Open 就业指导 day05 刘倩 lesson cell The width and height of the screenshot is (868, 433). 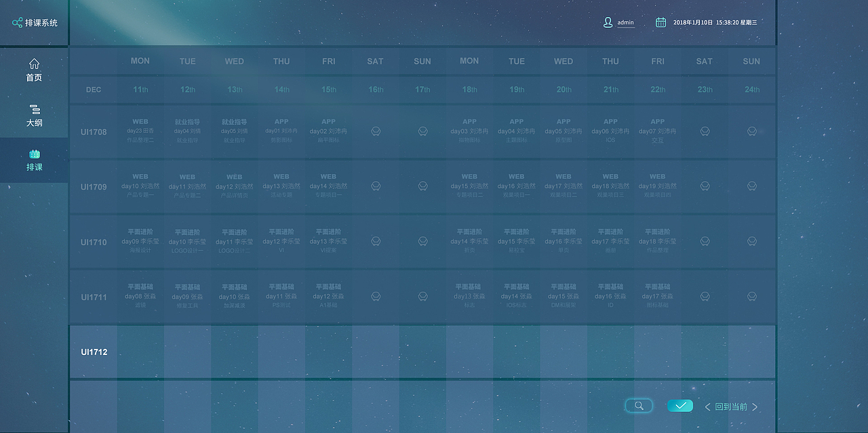click(x=234, y=131)
